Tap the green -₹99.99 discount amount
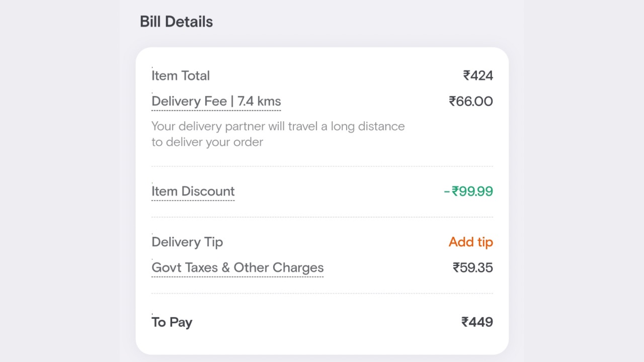Image resolution: width=644 pixels, height=362 pixels. 468,192
